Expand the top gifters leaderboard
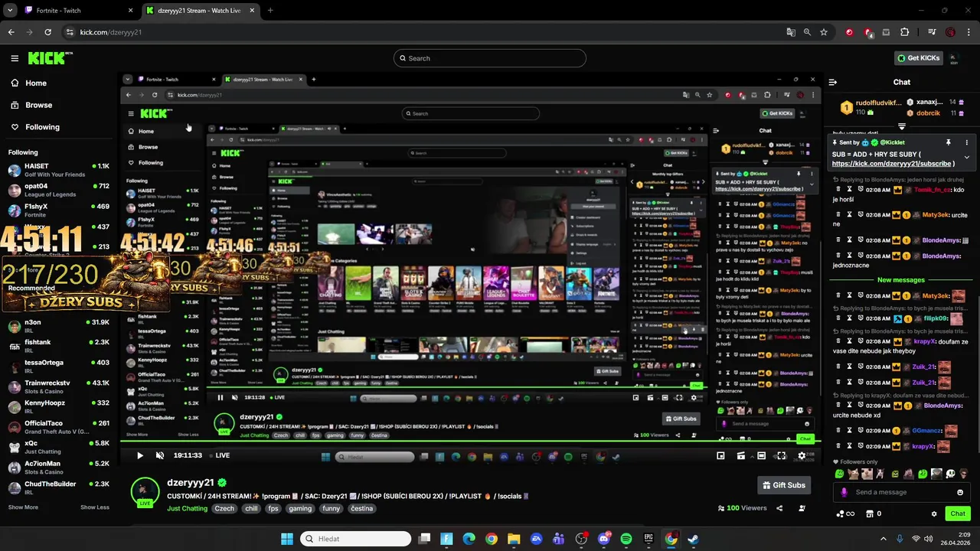This screenshot has height=551, width=980. (x=902, y=126)
